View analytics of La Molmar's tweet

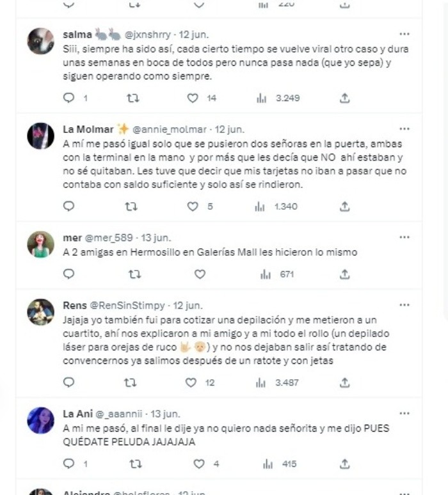click(262, 207)
